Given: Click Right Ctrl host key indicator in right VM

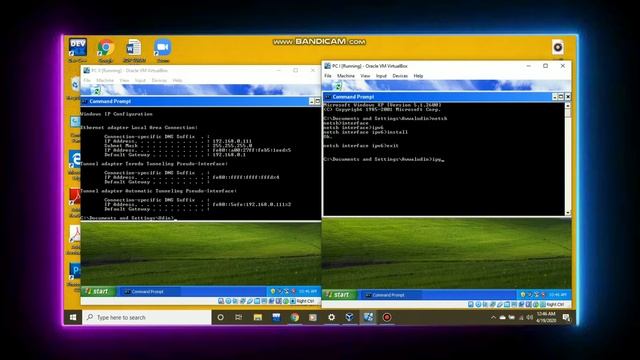Looking at the screenshot, I should pyautogui.click(x=555, y=304).
